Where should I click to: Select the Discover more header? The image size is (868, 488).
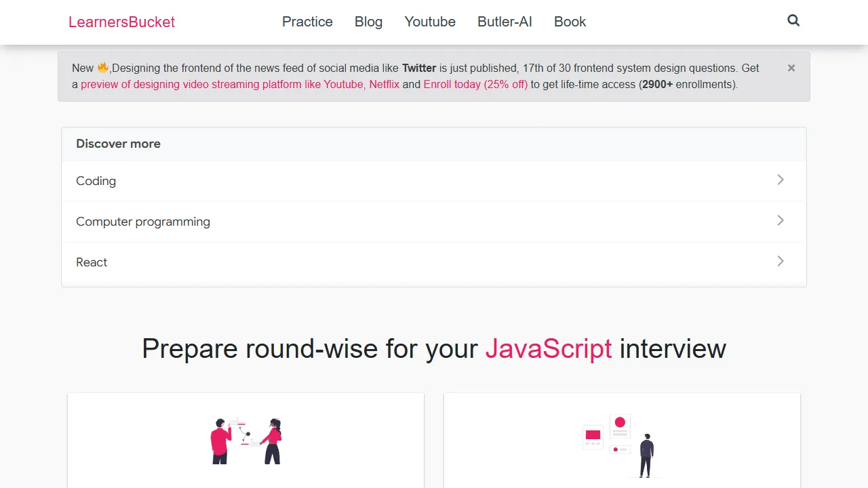click(118, 144)
